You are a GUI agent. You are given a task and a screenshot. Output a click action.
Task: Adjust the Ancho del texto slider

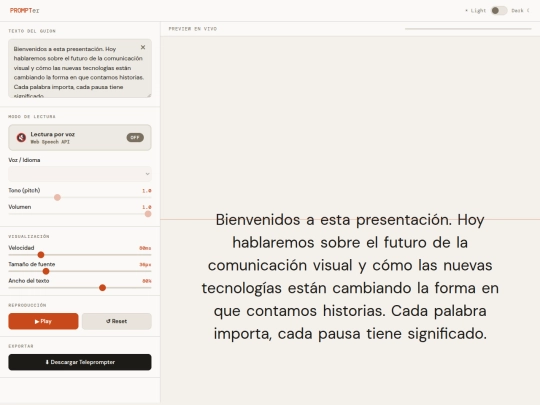click(80, 288)
